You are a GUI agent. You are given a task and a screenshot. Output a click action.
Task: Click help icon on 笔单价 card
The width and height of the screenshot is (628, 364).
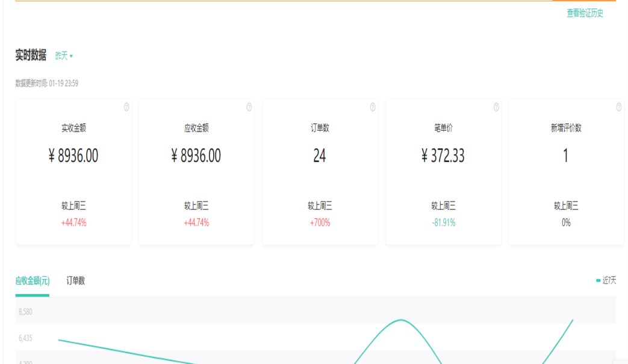click(496, 107)
